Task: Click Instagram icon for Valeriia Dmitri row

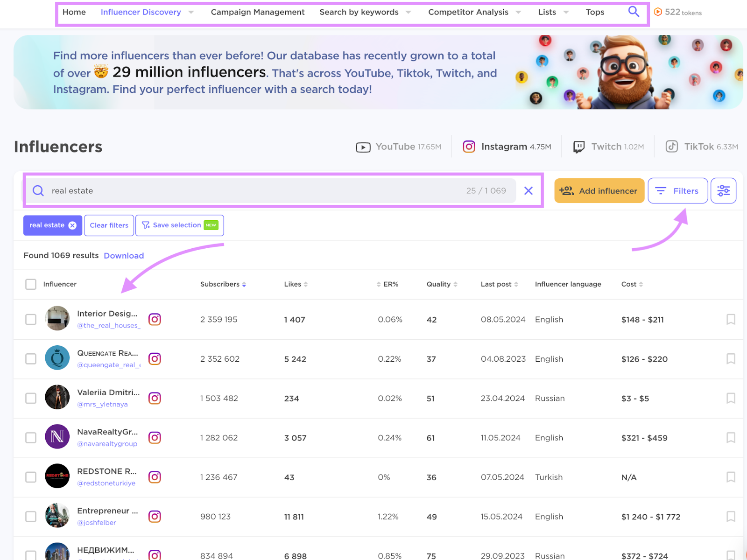Action: click(x=155, y=398)
